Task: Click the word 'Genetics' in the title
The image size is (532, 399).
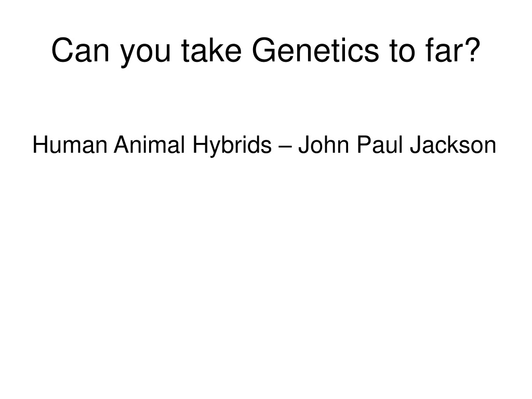Action: 315,50
